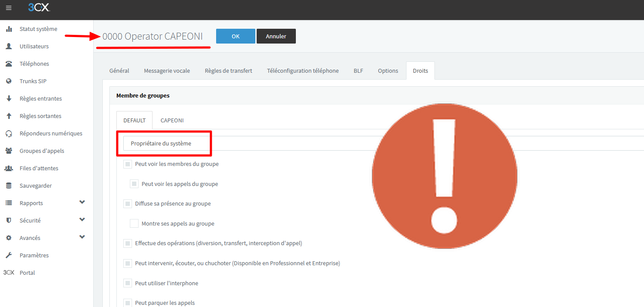Expand the Rapports submenu chevron
Image resolution: width=644 pixels, height=307 pixels.
(82, 202)
